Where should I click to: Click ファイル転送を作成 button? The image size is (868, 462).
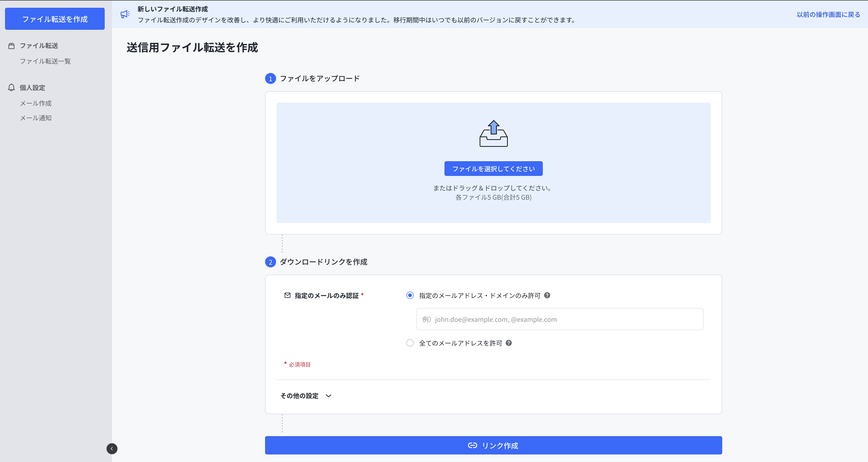tap(55, 19)
